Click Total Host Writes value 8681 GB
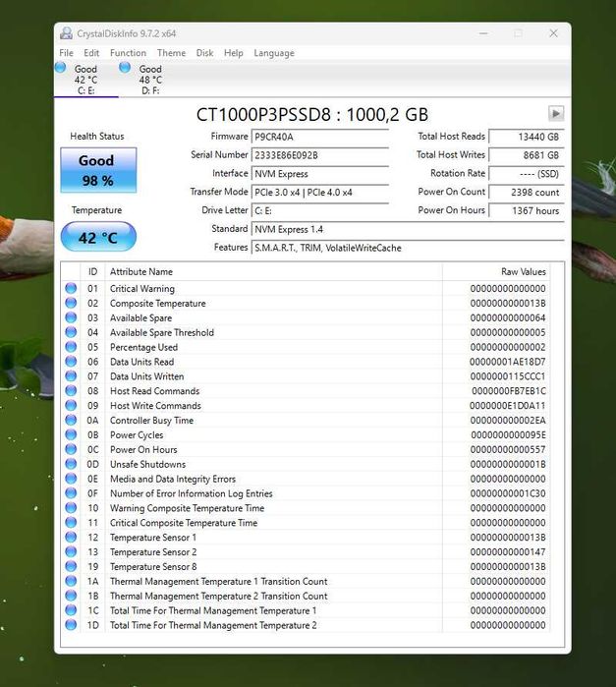Screen dimensions: 616x687 527,155
